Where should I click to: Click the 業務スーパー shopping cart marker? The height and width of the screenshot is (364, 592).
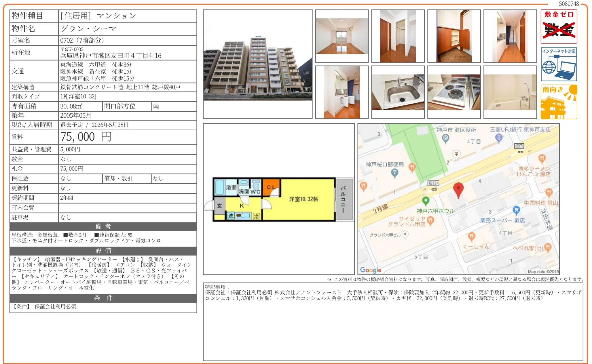516,210
